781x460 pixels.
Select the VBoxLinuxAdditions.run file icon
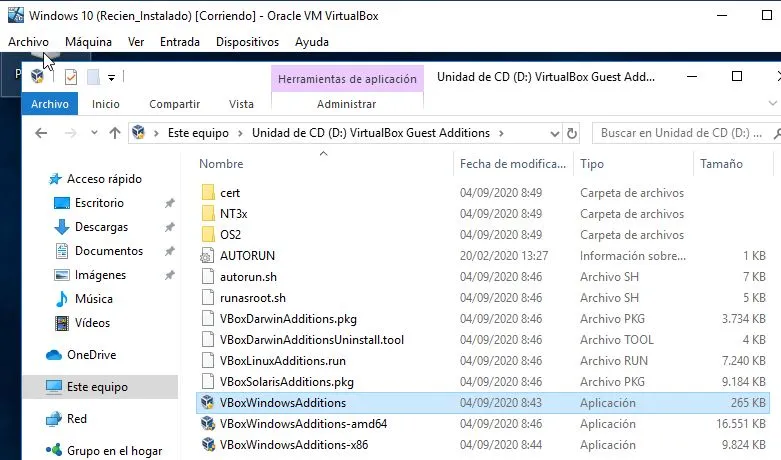point(208,360)
